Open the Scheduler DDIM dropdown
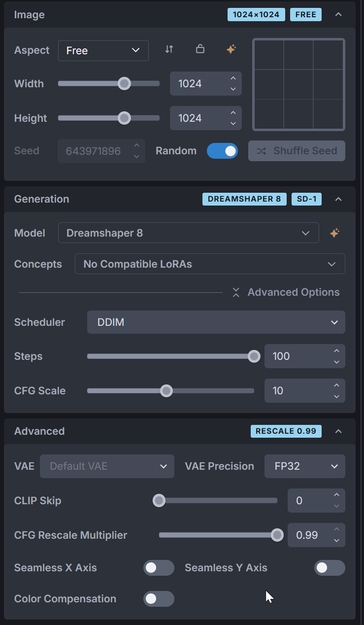Image resolution: width=364 pixels, height=625 pixels. (216, 322)
